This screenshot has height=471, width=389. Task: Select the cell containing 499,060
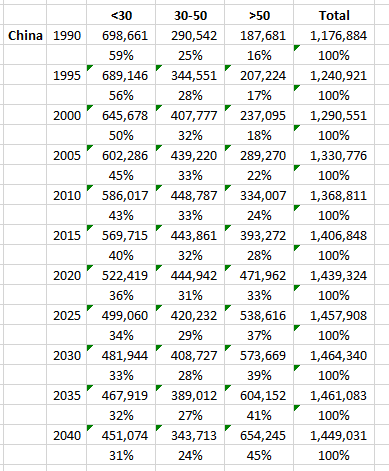pyautogui.click(x=121, y=315)
